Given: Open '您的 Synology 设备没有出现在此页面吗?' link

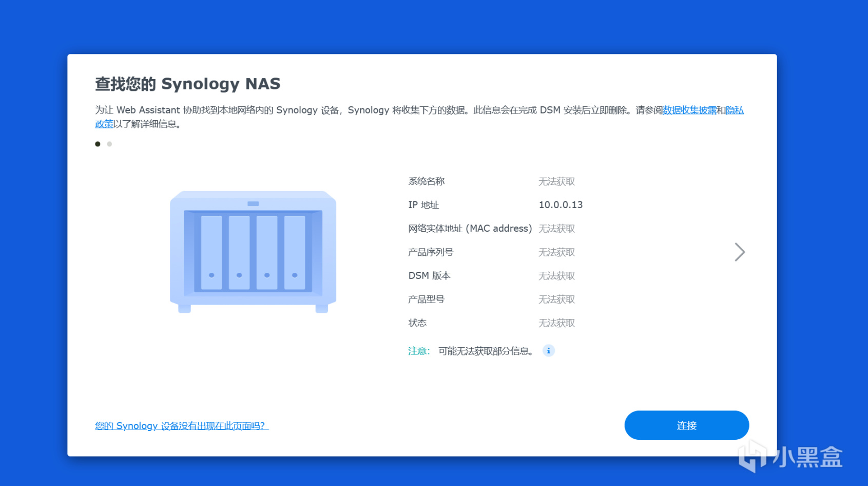Looking at the screenshot, I should click(182, 426).
